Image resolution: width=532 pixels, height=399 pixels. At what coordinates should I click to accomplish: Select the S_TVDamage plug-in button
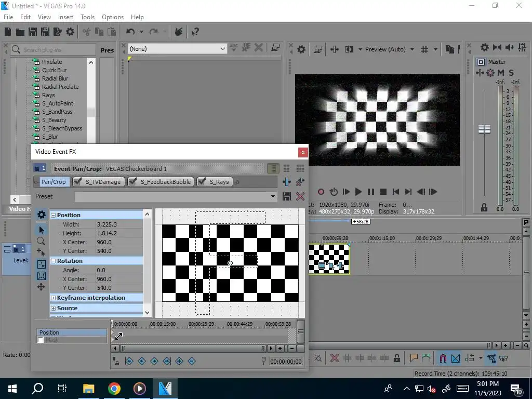(103, 182)
